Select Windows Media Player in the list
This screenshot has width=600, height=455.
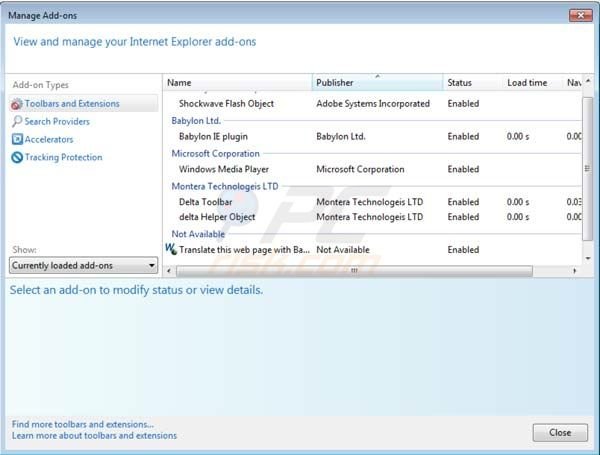223,170
